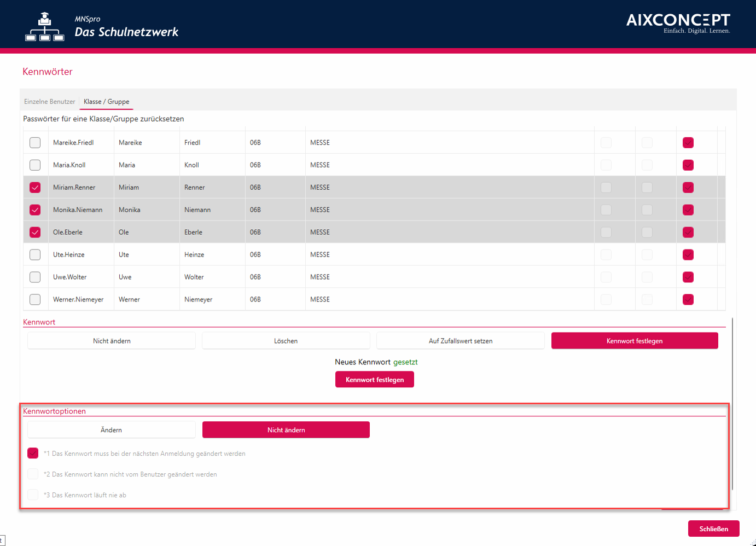Viewport: 756px width, 546px height.
Task: Click the vertical scrollbar on the right
Action: click(x=732, y=404)
